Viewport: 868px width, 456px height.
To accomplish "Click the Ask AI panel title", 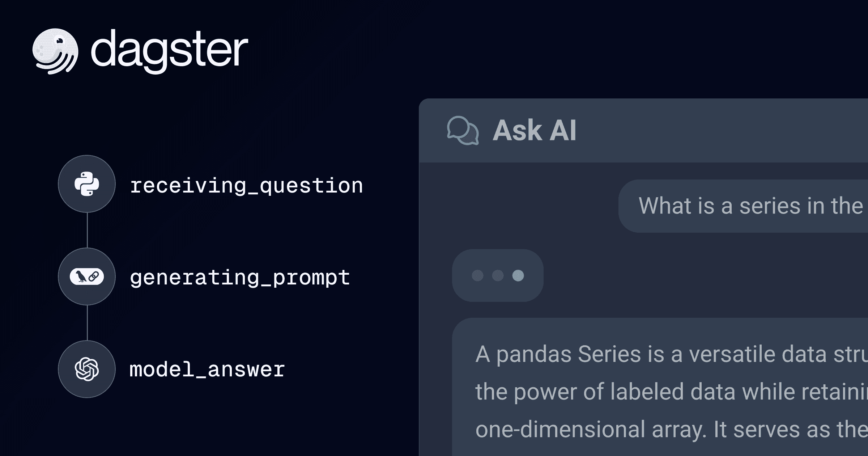I will (534, 130).
